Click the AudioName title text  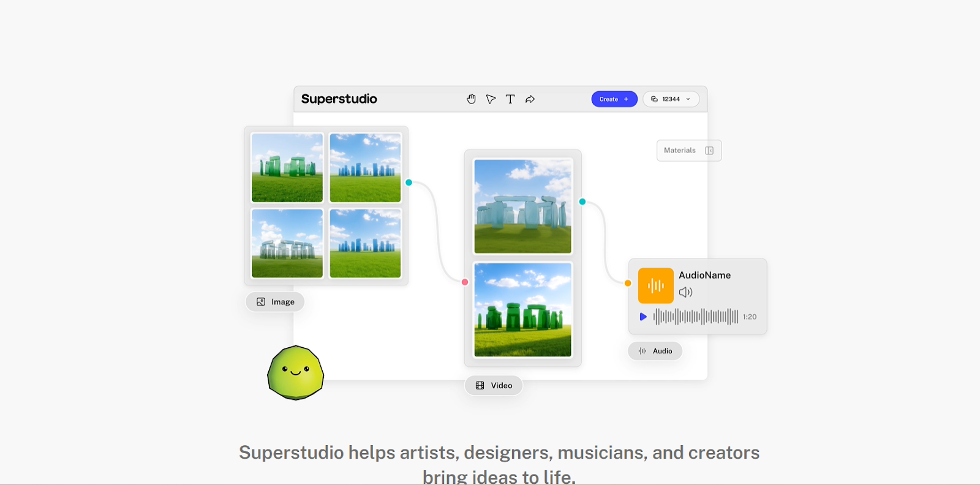point(704,276)
